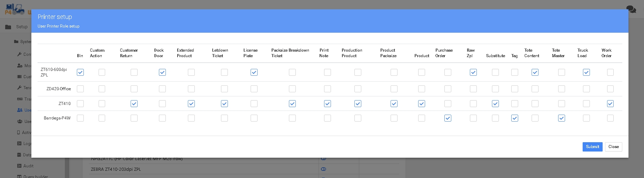Click the Purchase Order column header
The width and height of the screenshot is (644, 178).
click(x=444, y=53)
